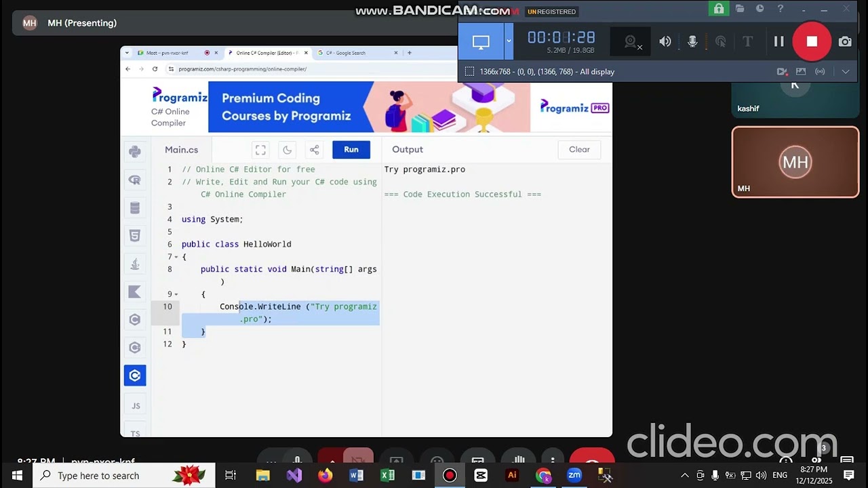Open the Python compiler from the sidebar

click(135, 152)
